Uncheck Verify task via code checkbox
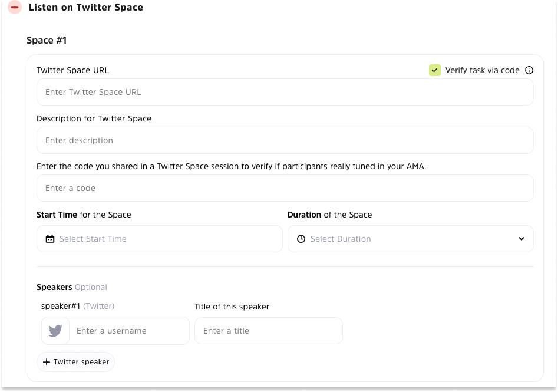Screen dimensions: 558x392 [x=435, y=70]
